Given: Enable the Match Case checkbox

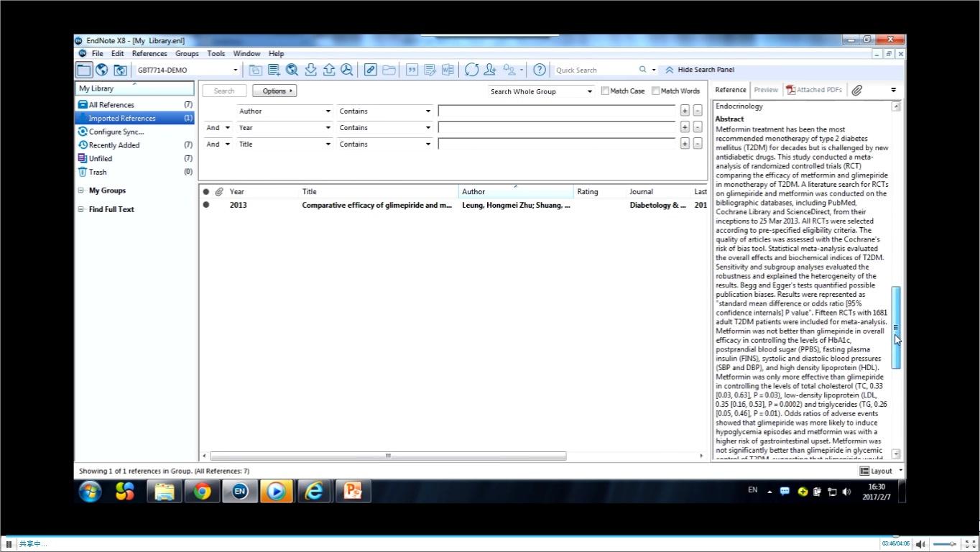Looking at the screenshot, I should pos(605,91).
